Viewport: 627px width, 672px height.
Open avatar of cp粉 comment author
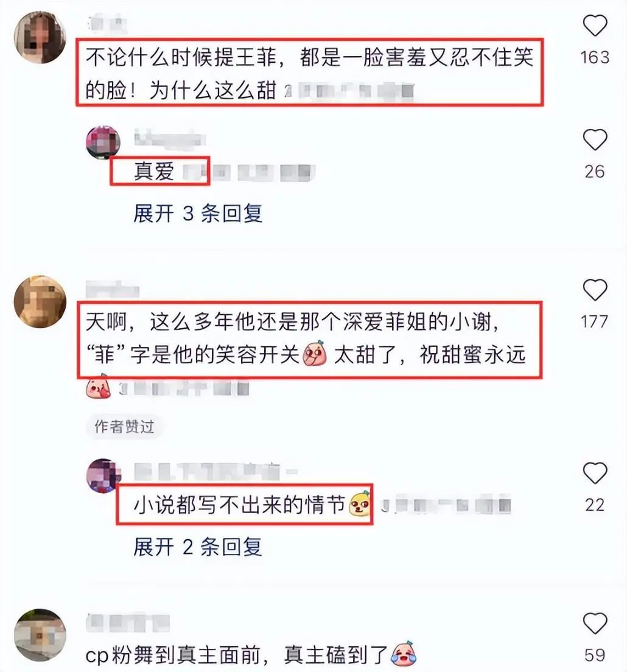tap(40, 635)
